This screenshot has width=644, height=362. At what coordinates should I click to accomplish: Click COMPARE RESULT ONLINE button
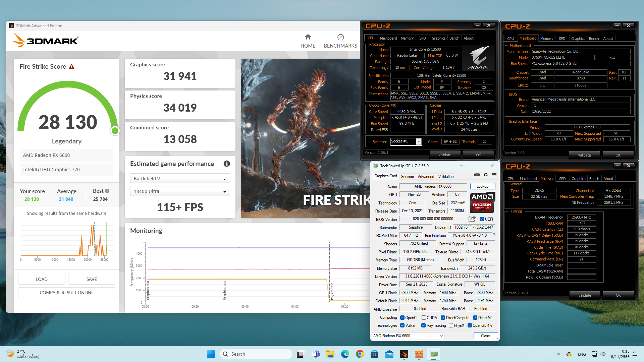point(67,293)
